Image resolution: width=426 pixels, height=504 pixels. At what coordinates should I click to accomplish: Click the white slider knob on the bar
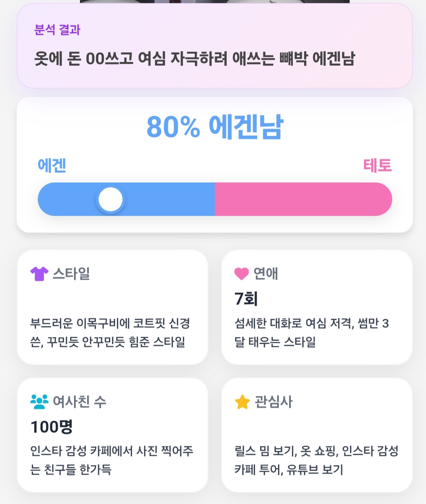pyautogui.click(x=111, y=199)
